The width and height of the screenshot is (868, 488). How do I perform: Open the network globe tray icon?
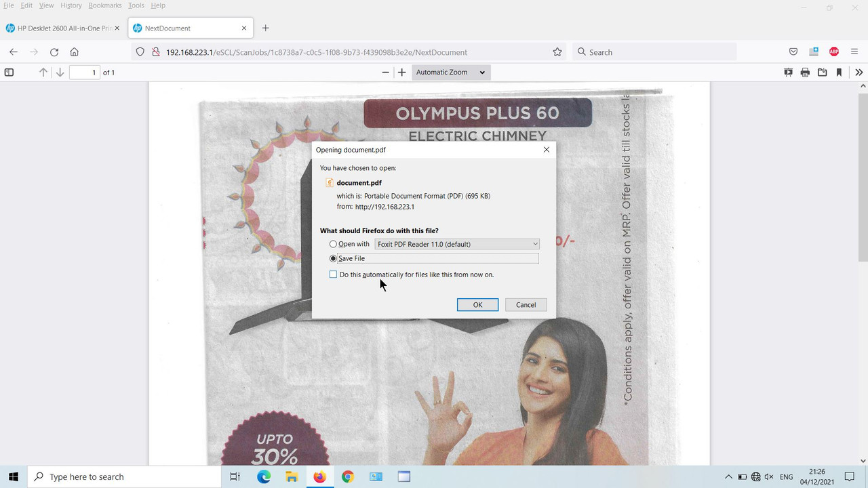(x=756, y=477)
